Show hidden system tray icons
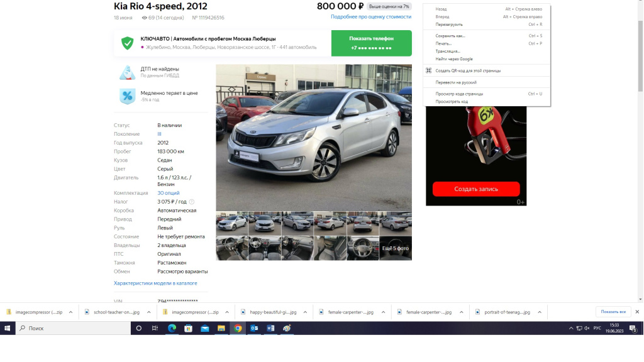The width and height of the screenshot is (644, 362). [571, 328]
